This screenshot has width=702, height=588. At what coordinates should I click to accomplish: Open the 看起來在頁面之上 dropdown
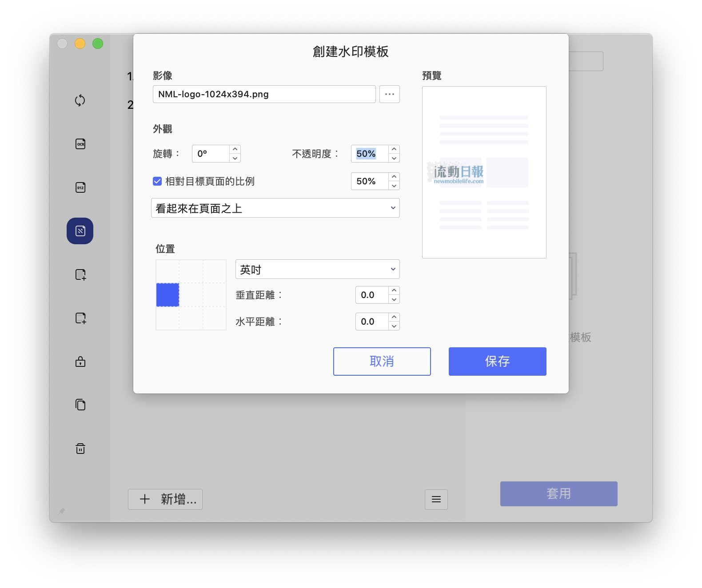[275, 208]
